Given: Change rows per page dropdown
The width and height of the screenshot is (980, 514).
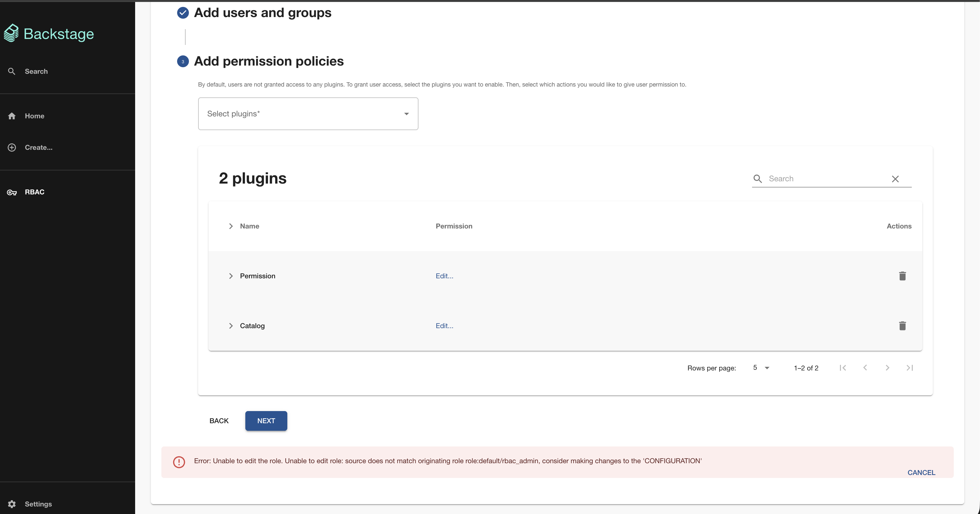Looking at the screenshot, I should tap(761, 367).
